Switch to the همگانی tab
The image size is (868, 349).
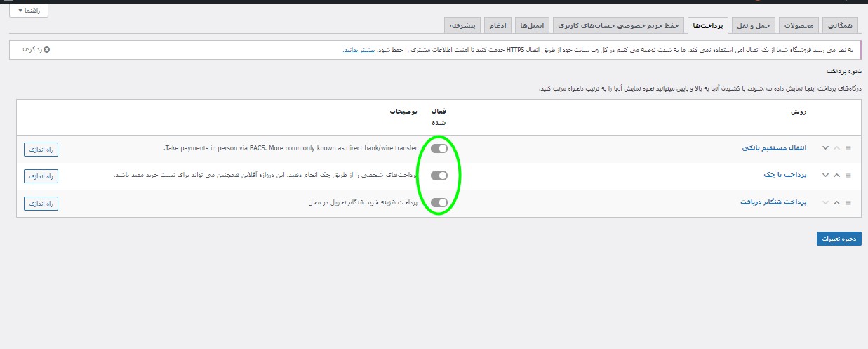pos(840,26)
